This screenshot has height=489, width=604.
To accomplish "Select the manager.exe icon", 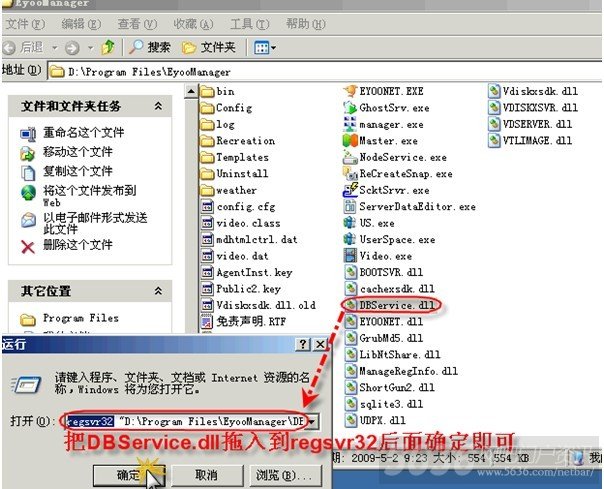I will point(350,124).
